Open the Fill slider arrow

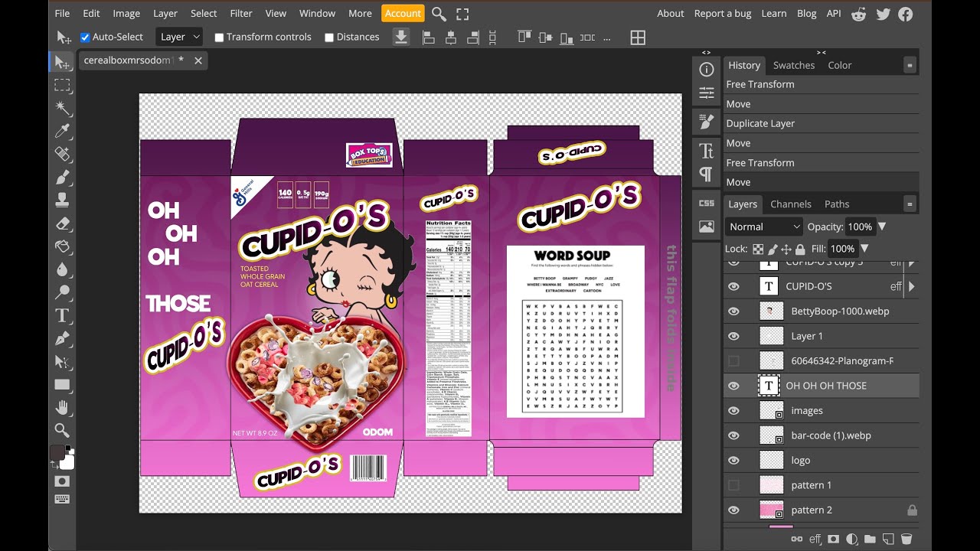coord(864,249)
